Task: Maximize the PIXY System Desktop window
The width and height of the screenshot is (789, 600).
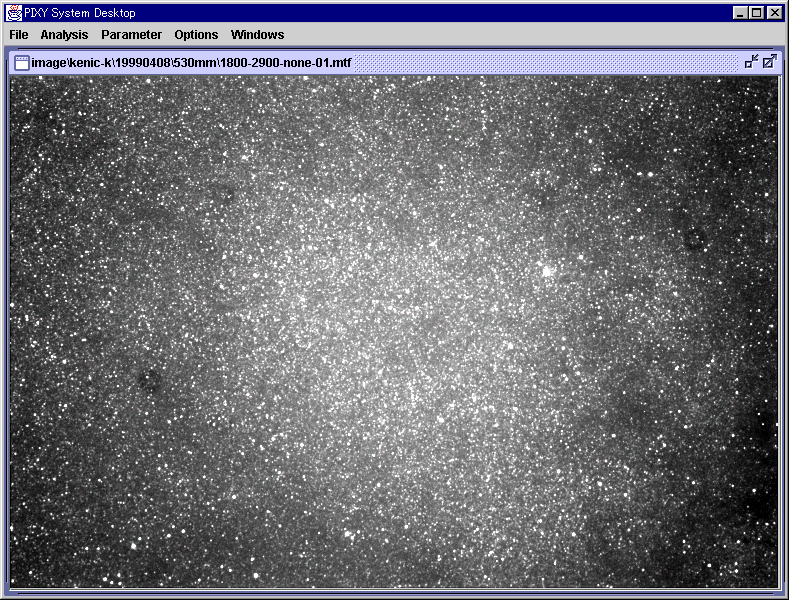Action: coord(756,13)
